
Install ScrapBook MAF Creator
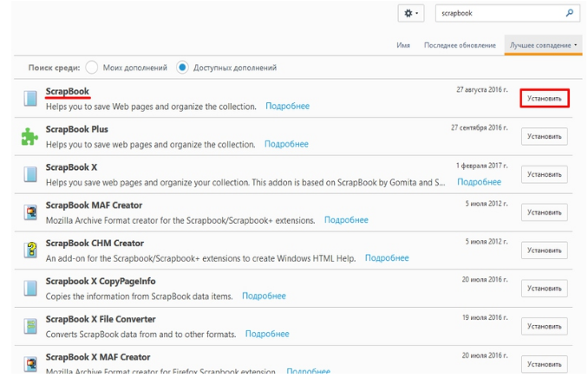pos(545,212)
